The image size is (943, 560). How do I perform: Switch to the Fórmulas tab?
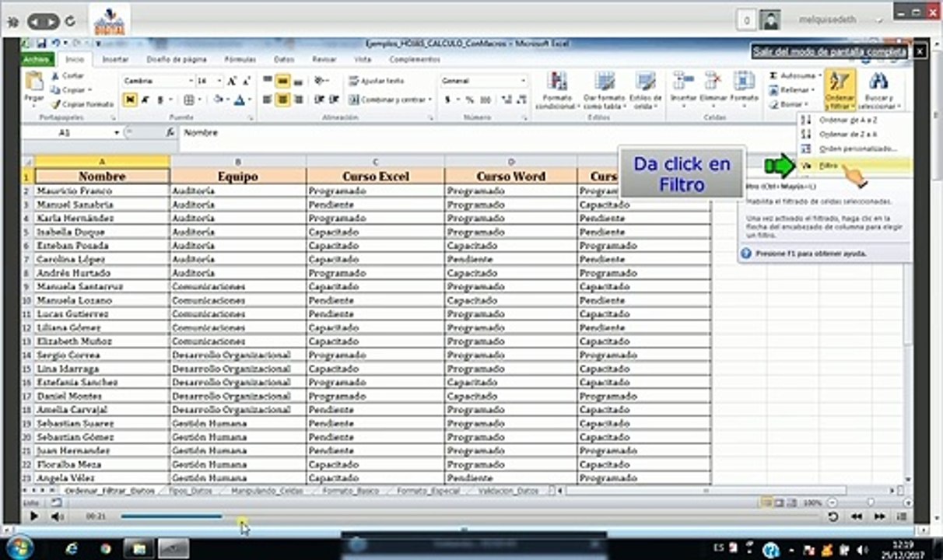pyautogui.click(x=240, y=59)
